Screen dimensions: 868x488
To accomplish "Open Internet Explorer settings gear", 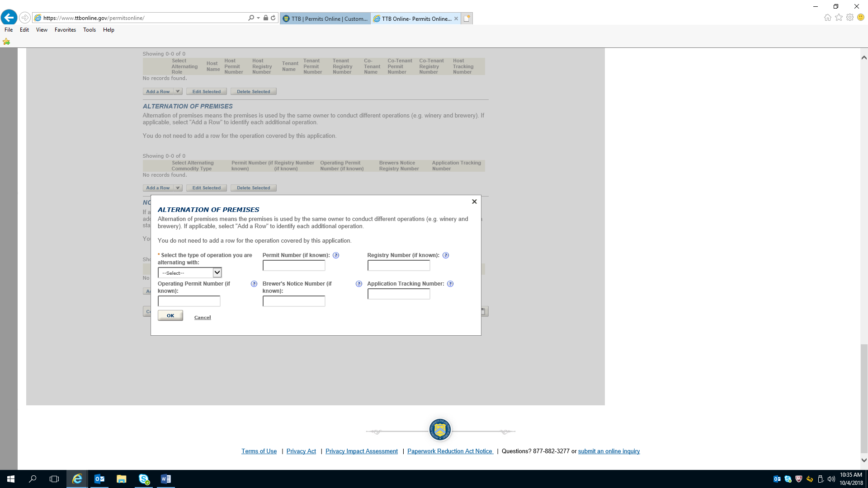I will coord(850,18).
